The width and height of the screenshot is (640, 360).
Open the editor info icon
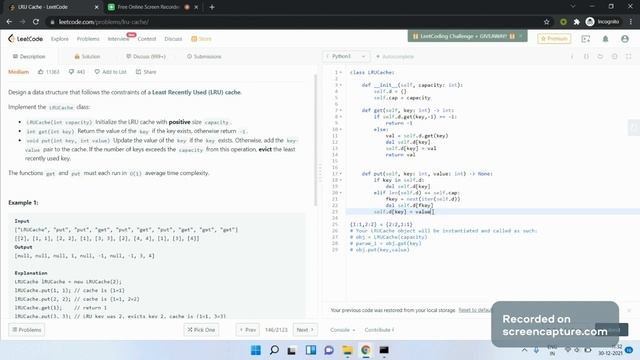tap(572, 56)
